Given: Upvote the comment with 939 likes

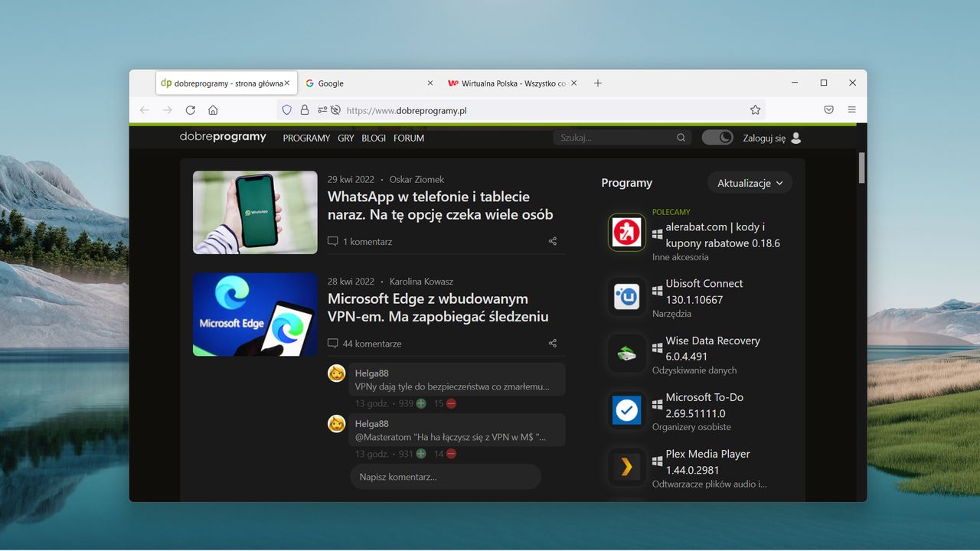Looking at the screenshot, I should point(421,403).
